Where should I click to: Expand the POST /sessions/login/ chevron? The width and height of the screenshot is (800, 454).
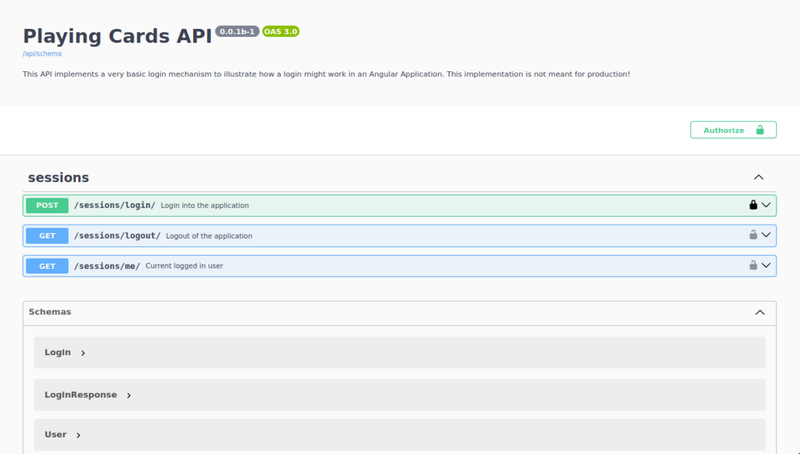(767, 205)
